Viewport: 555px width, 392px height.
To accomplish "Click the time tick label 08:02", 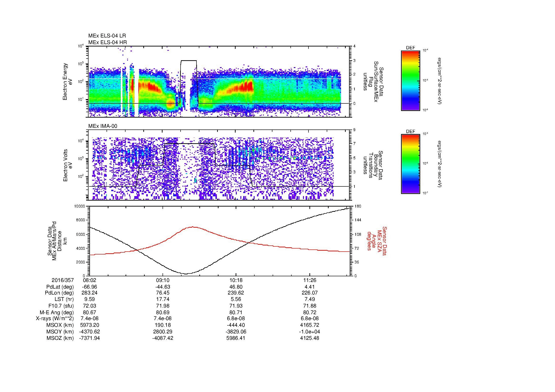I will 89,280.
